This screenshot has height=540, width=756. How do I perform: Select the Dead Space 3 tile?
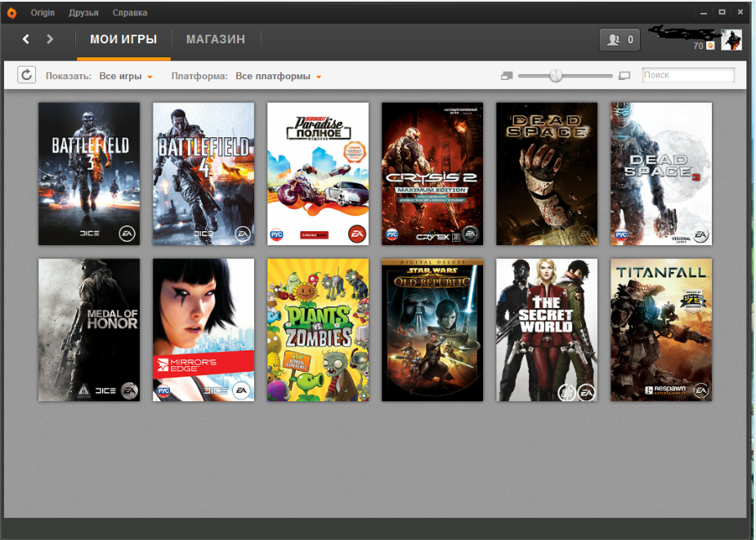point(661,173)
